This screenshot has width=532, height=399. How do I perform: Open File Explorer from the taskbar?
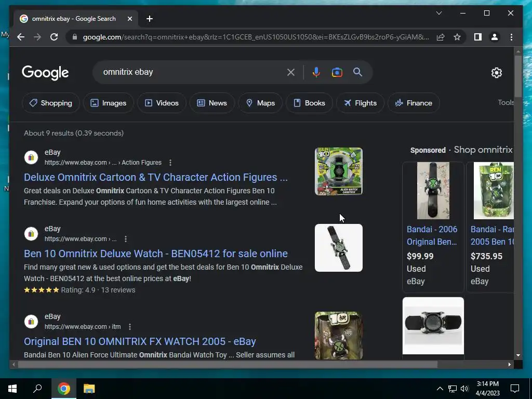click(89, 389)
